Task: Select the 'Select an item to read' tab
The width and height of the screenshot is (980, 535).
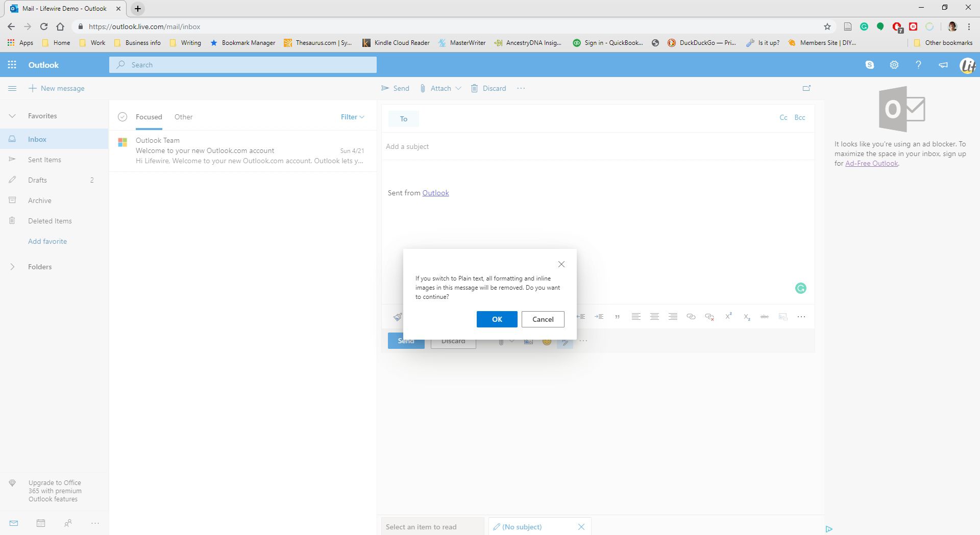Action: click(432, 527)
